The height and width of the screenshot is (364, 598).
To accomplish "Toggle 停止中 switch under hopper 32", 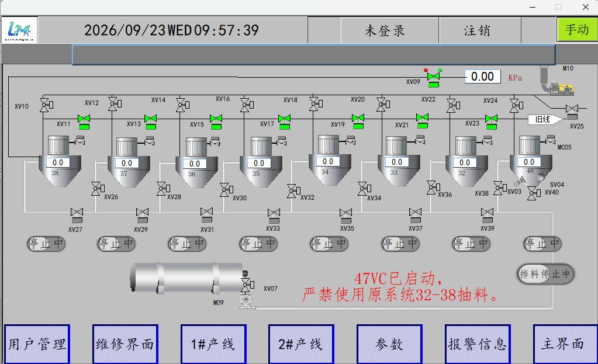I will click(471, 244).
